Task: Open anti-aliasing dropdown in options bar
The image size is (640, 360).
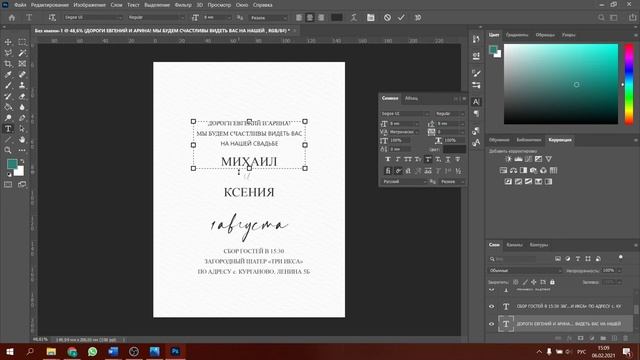Action: click(269, 18)
